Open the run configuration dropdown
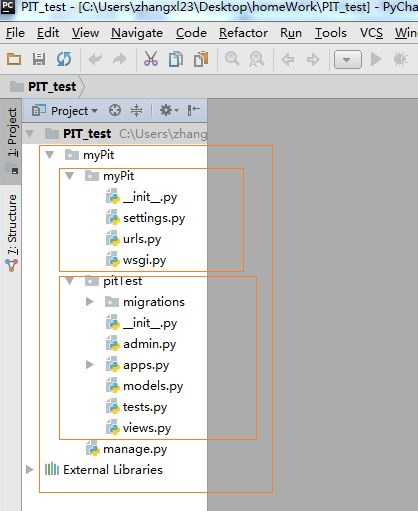 click(347, 60)
